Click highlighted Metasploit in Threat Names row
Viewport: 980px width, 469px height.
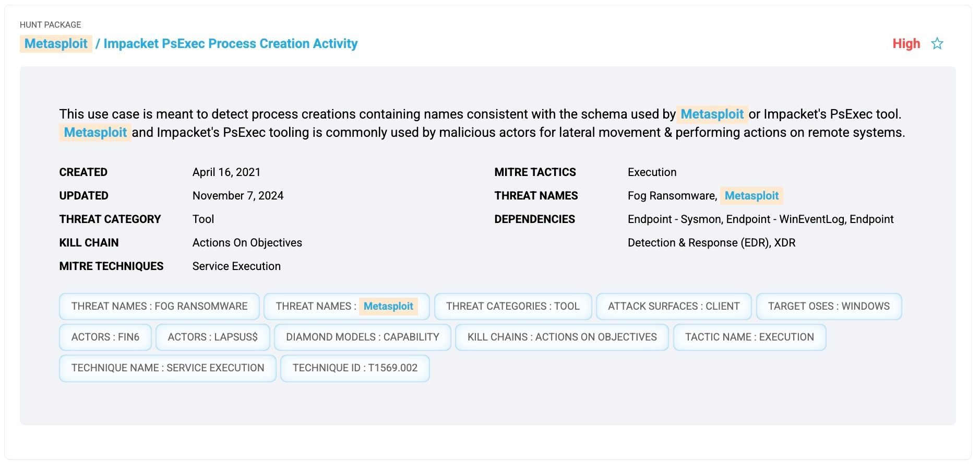[751, 196]
